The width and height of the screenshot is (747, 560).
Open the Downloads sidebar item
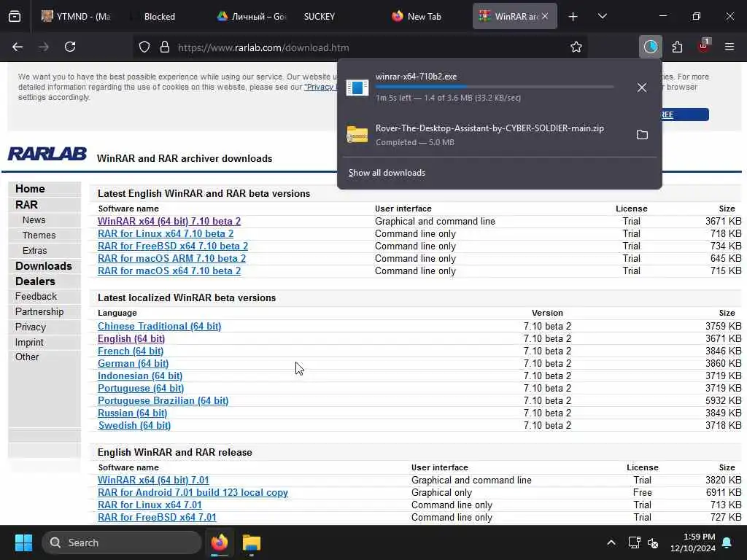pyautogui.click(x=43, y=265)
